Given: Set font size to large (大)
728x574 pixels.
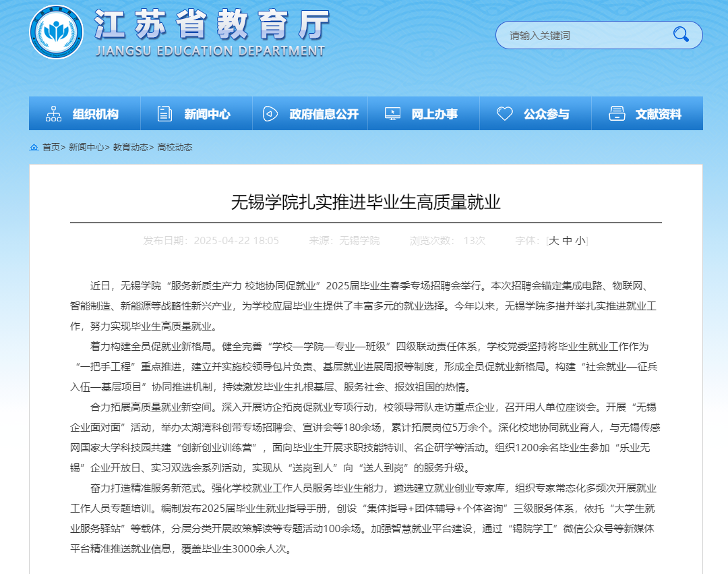Looking at the screenshot, I should (554, 241).
